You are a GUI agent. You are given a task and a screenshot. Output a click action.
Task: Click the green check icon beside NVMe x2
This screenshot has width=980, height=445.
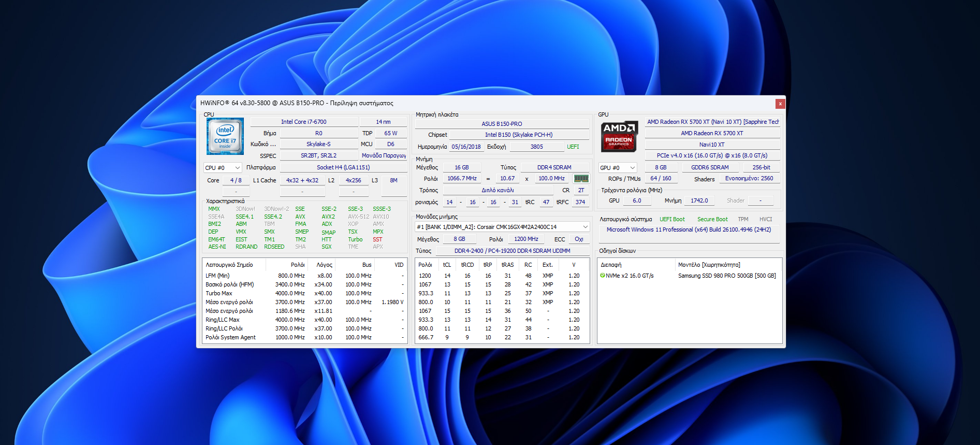(x=603, y=276)
